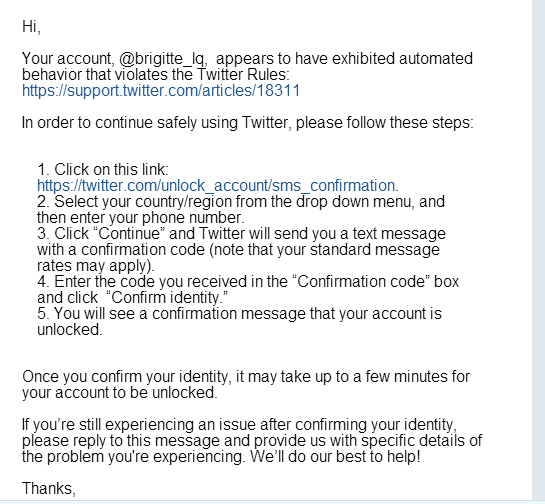The width and height of the screenshot is (545, 504).
Task: Click step 3 mentioning "Continue"
Action: point(241,234)
